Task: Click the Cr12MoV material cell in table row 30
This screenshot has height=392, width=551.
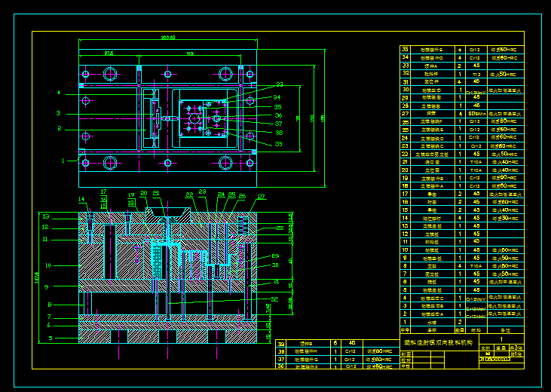Action: [476, 93]
